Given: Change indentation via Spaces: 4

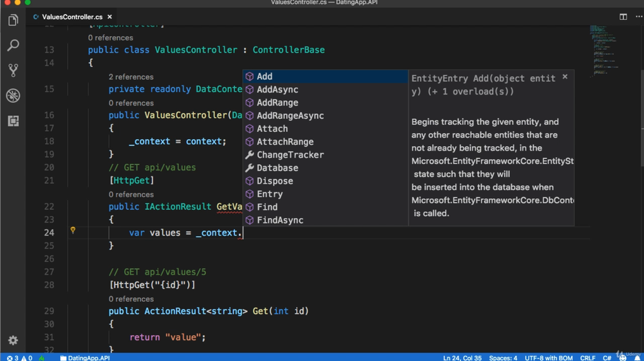Looking at the screenshot, I should 503,358.
